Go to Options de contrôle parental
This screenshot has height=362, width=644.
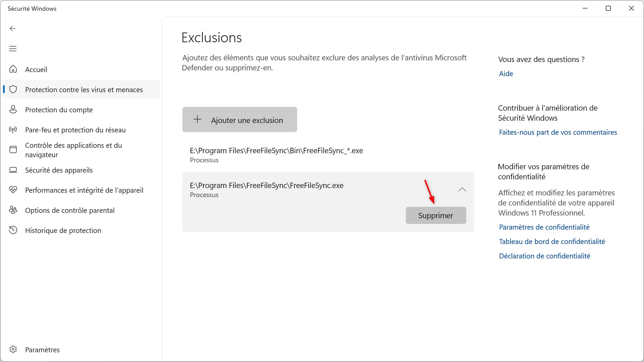81,210
